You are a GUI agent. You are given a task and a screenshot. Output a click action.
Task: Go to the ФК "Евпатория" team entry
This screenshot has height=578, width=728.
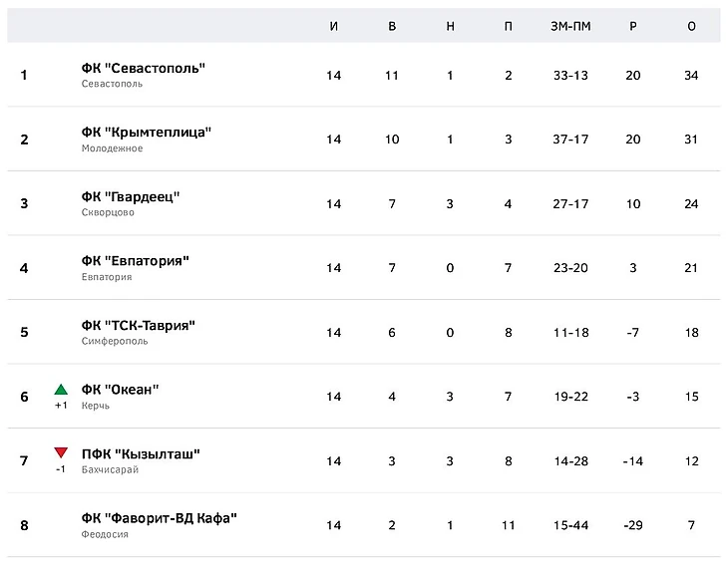[136, 261]
